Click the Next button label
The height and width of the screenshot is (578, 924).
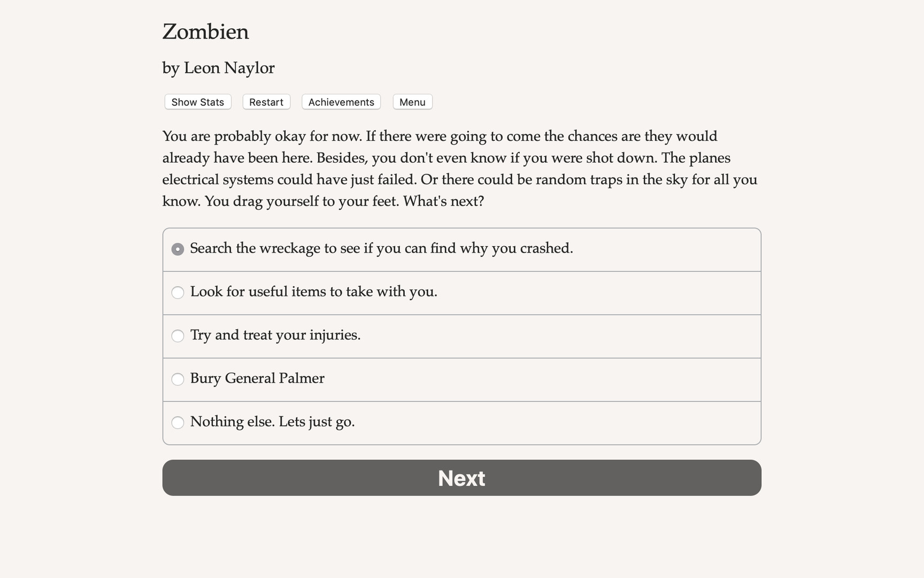pos(461,478)
